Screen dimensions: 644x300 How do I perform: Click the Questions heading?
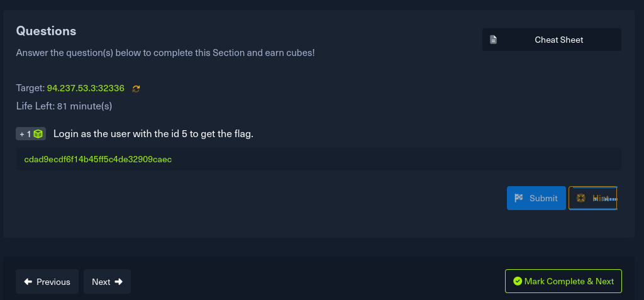tap(46, 31)
